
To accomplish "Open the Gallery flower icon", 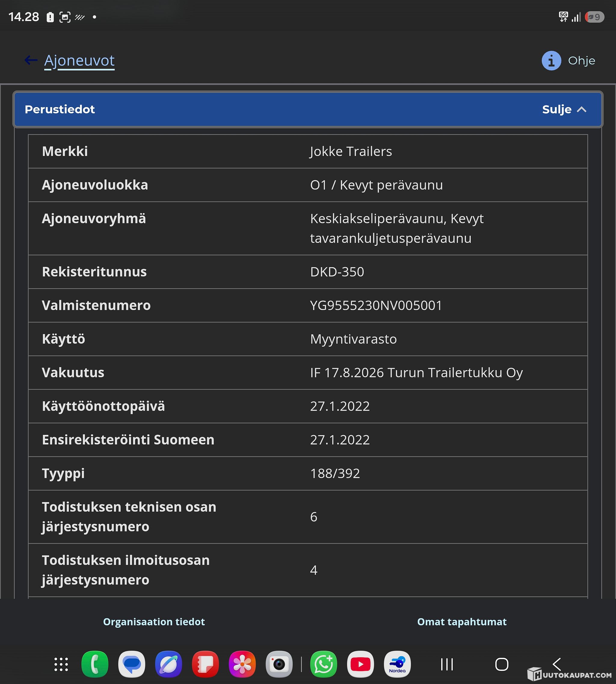I will coord(242,664).
